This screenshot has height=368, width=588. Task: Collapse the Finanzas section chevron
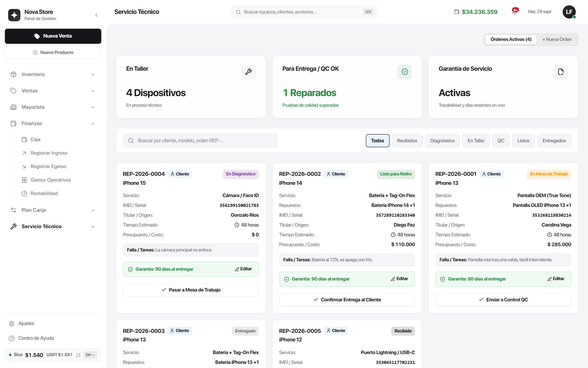[x=93, y=124]
